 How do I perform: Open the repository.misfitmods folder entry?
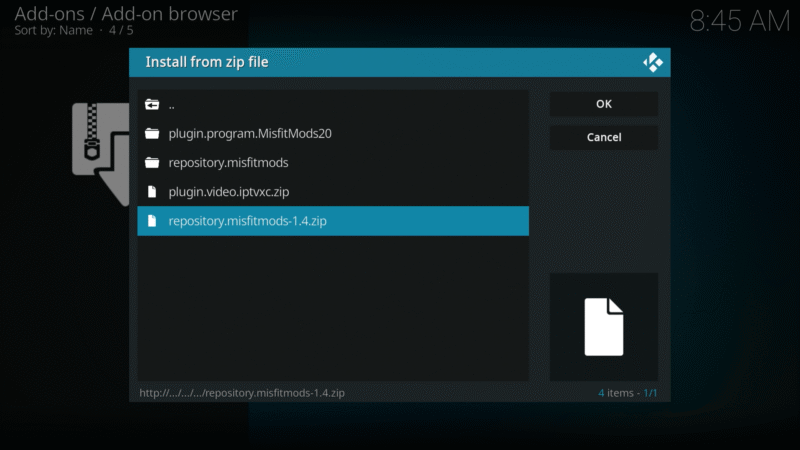tap(333, 163)
